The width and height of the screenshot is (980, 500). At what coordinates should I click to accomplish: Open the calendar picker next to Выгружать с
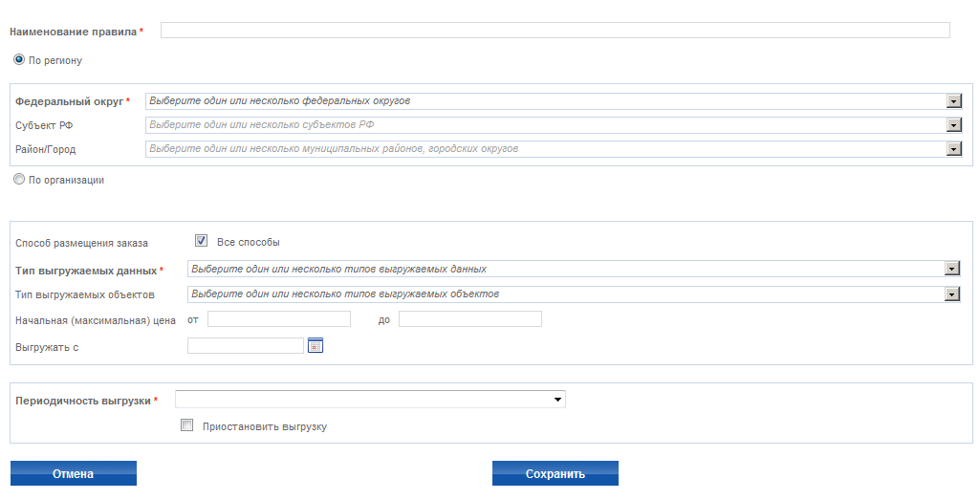tap(316, 346)
